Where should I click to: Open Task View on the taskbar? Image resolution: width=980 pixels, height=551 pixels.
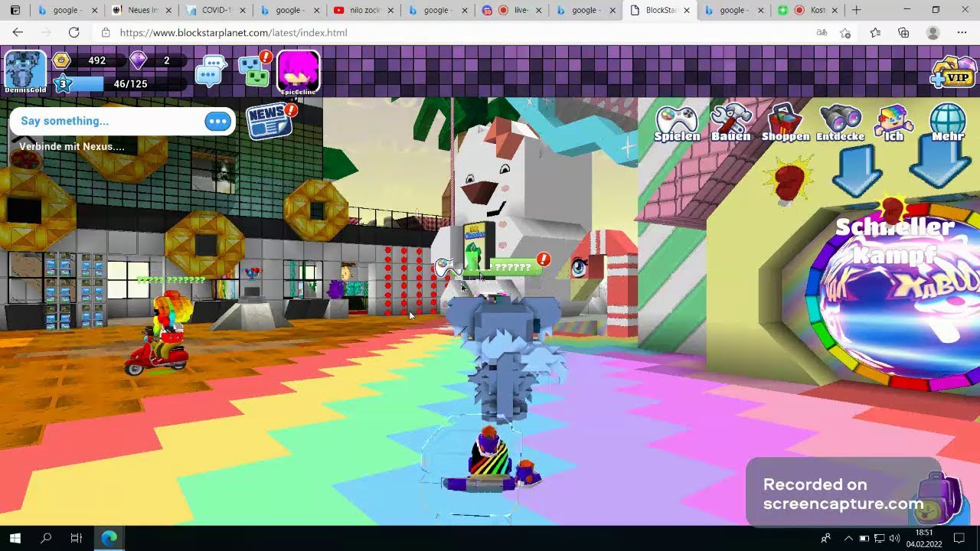pyautogui.click(x=76, y=538)
